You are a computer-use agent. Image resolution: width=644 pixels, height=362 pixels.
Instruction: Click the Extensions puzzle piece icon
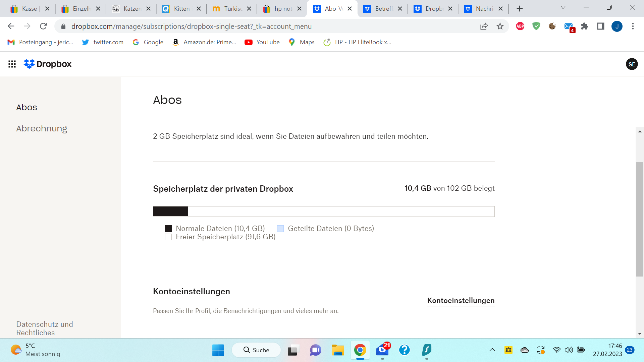(585, 26)
